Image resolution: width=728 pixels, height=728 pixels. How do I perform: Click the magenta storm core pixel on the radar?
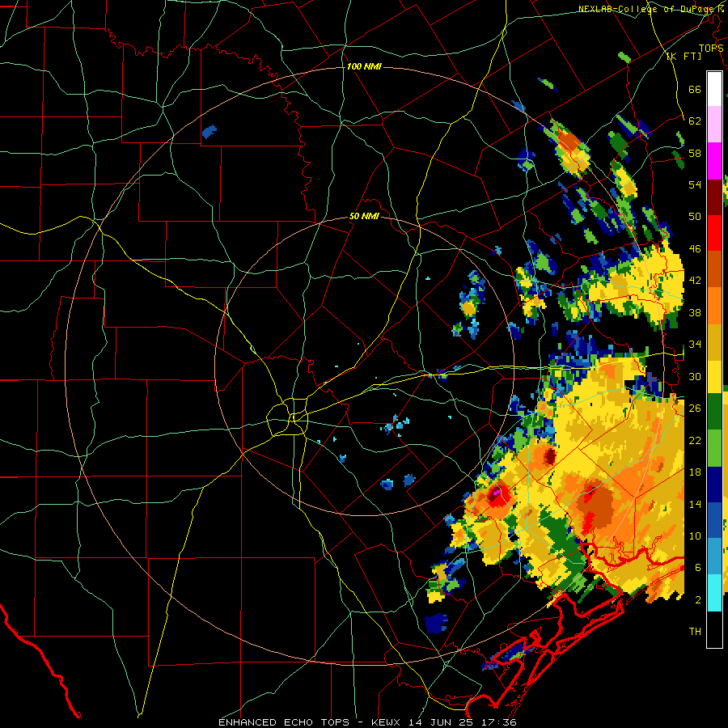[x=497, y=491]
